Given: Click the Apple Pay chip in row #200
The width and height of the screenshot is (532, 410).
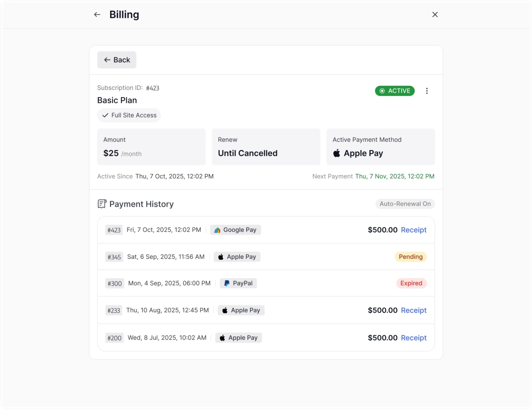Looking at the screenshot, I should pos(239,338).
